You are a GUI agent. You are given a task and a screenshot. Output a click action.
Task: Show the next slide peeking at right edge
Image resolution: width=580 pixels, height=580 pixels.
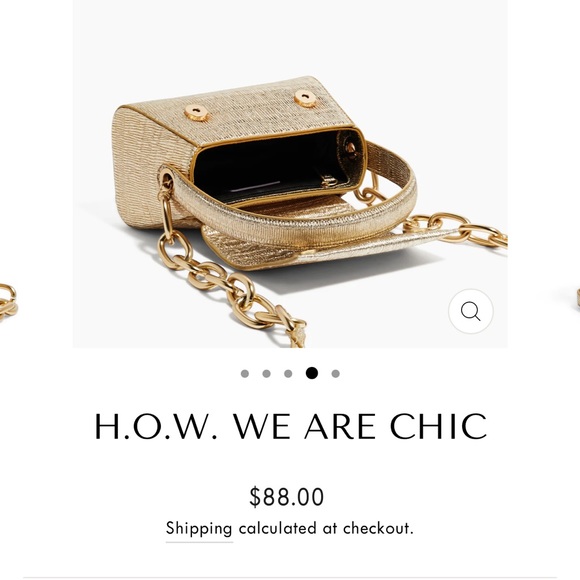(577, 298)
